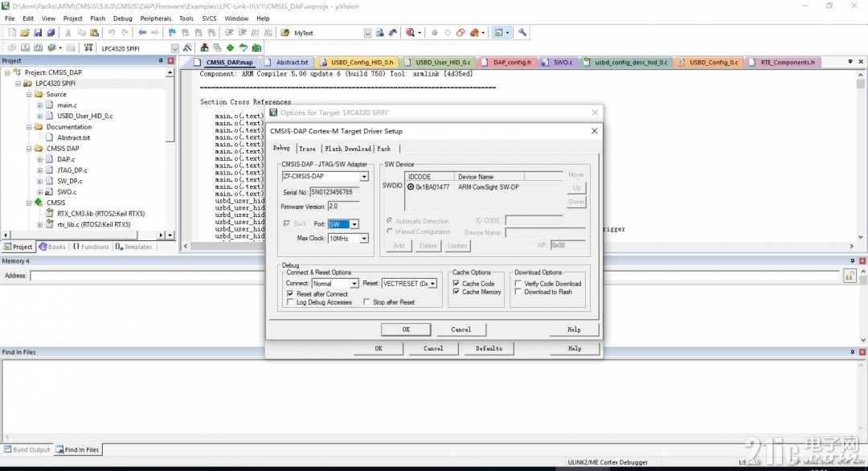This screenshot has width=868, height=471.
Task: Click OK in CMSIS-DAP Driver Setup dialog
Action: pos(406,330)
